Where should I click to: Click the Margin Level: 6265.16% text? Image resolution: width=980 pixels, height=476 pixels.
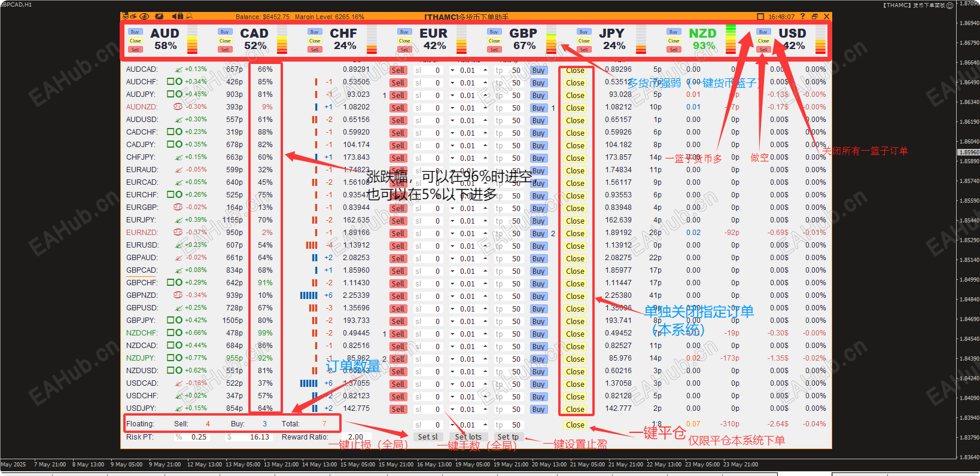click(x=330, y=17)
